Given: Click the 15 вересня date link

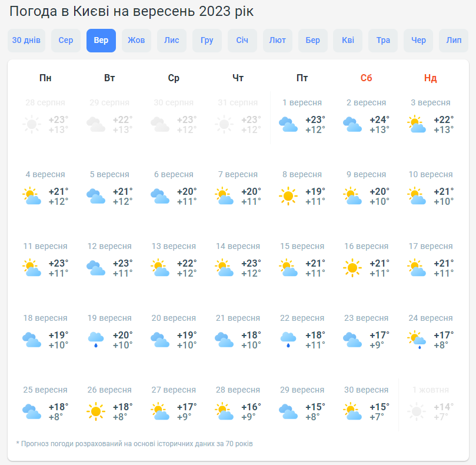Looking at the screenshot, I should click(302, 246).
